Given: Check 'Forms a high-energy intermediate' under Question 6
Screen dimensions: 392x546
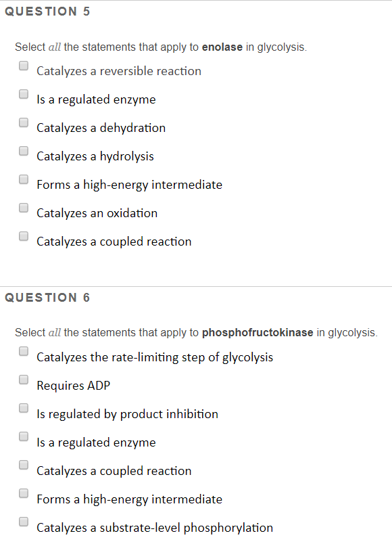Looking at the screenshot, I should click(24, 493).
